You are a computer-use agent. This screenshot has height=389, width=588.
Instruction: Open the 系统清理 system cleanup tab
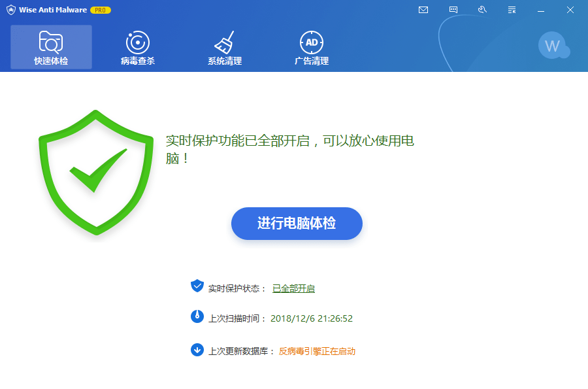pos(224,48)
